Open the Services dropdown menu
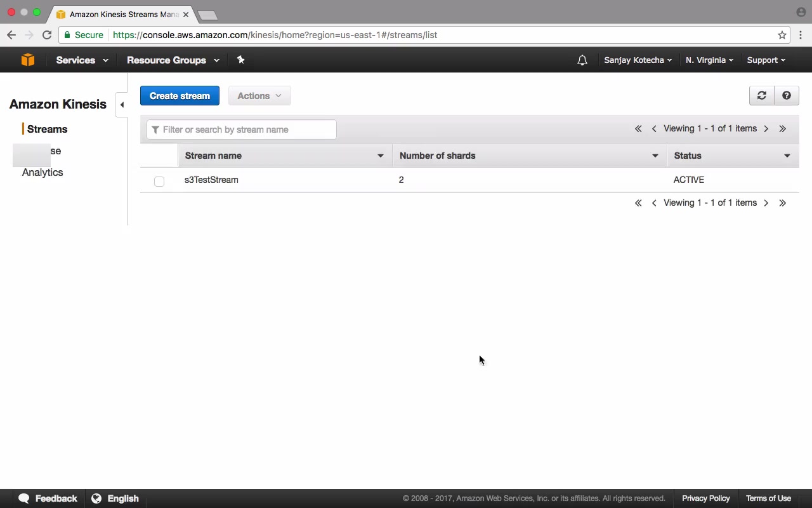The height and width of the screenshot is (508, 812). tap(82, 60)
